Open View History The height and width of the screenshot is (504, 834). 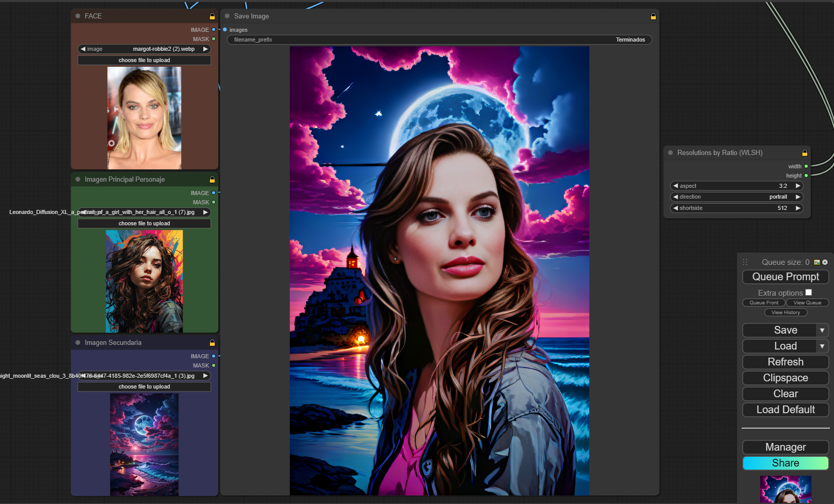(x=786, y=313)
